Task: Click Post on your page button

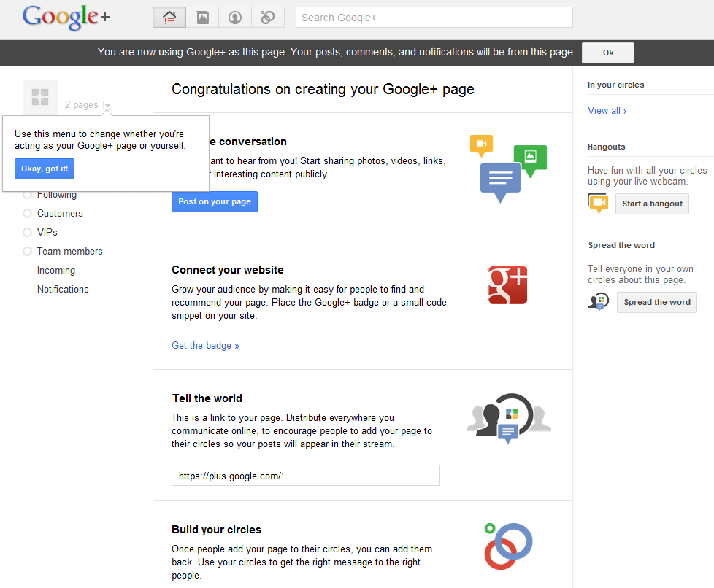Action: [215, 201]
